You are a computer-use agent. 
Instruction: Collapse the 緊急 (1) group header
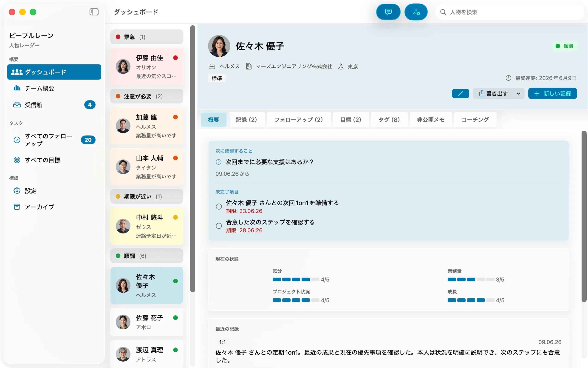(x=147, y=37)
